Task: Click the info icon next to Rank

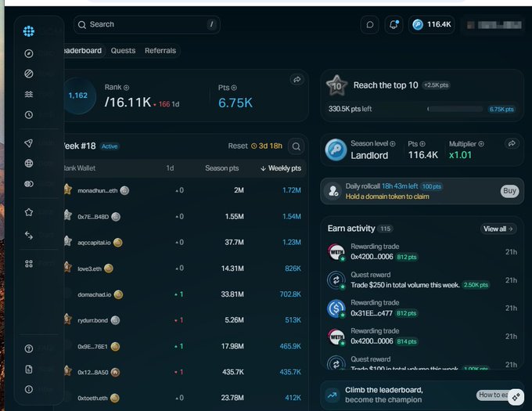Action: coord(126,88)
